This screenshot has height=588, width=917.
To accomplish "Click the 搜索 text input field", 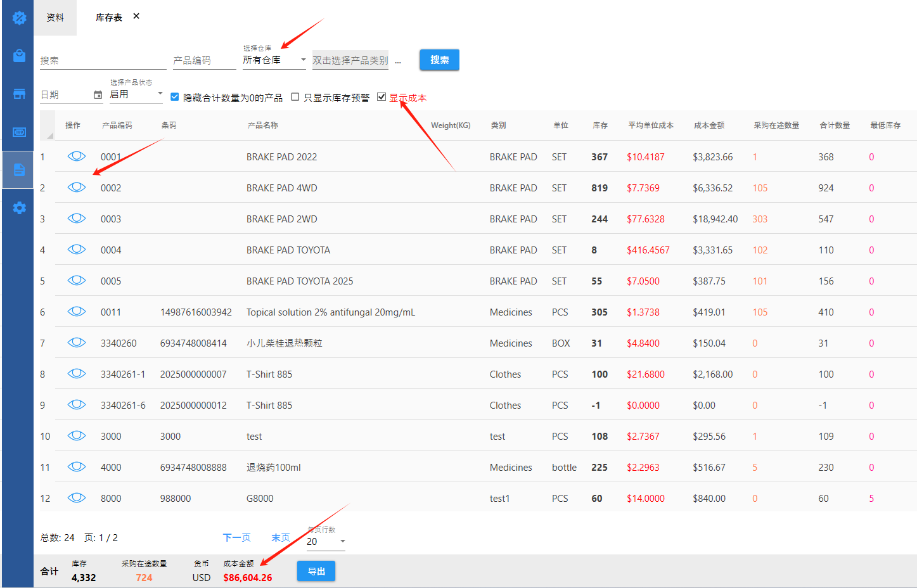I will point(103,61).
